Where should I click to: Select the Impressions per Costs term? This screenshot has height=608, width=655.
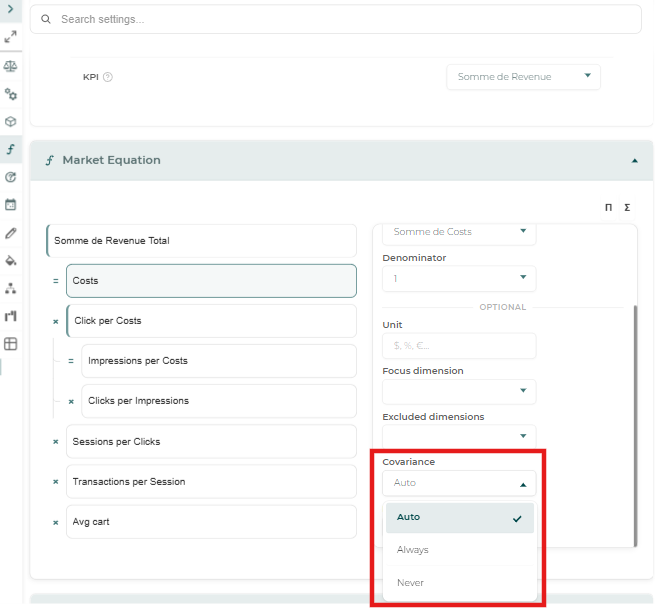(x=219, y=361)
